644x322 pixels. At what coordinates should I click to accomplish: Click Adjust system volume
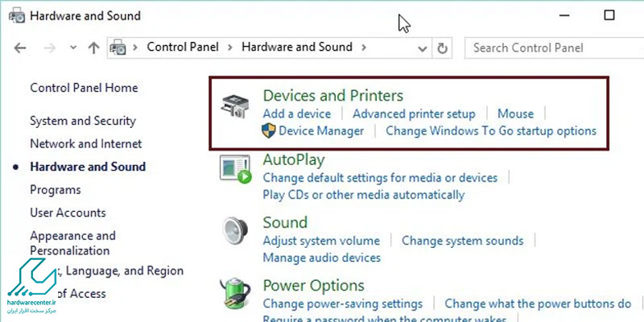click(321, 241)
